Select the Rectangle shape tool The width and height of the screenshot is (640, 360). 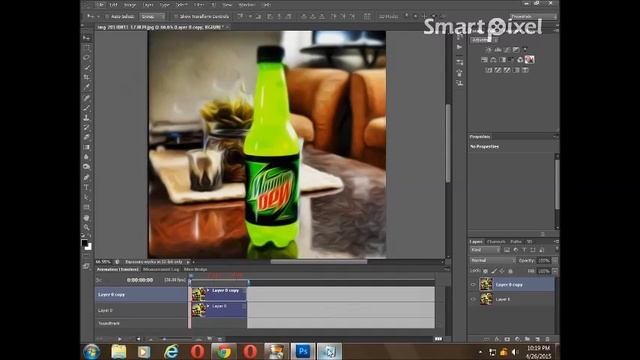pyautogui.click(x=86, y=207)
